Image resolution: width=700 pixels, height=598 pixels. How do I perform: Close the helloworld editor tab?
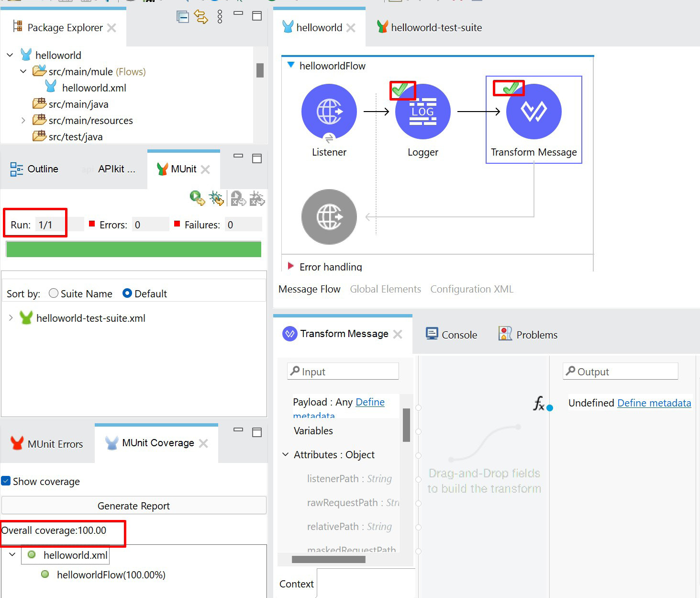click(351, 28)
